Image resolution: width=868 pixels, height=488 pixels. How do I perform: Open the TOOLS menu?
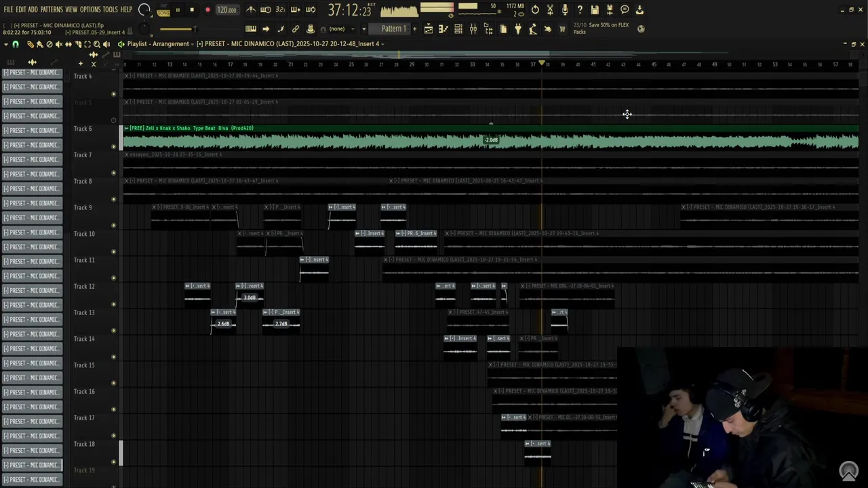110,9
